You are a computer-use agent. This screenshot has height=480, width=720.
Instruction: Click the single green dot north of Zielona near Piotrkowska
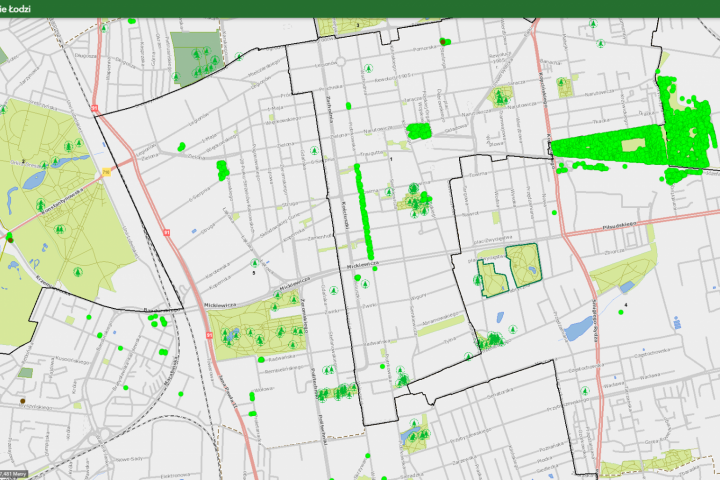tap(349, 106)
